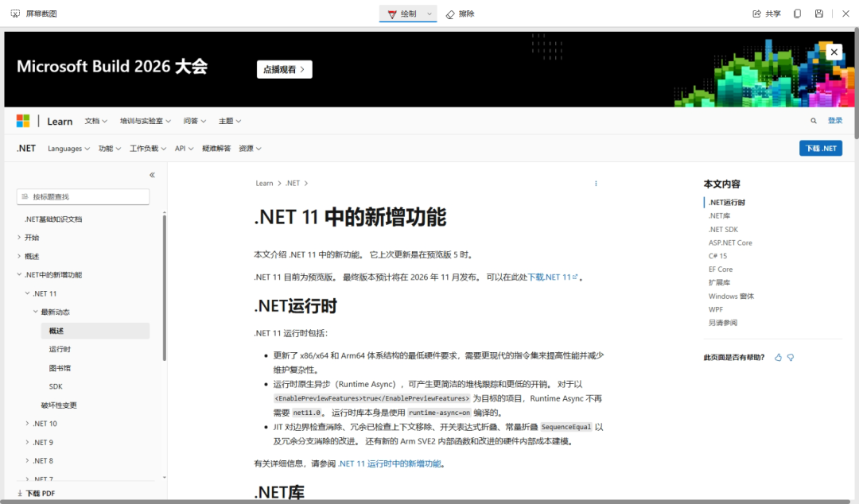The image size is (859, 504).
Task: Jump to C# 15 section
Action: click(x=717, y=256)
